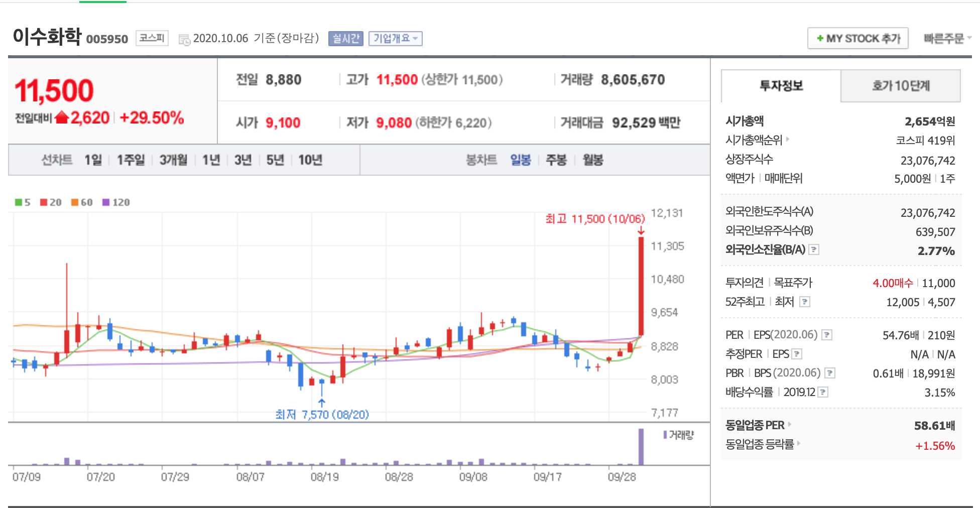Select the 3개월 line chart period

(x=173, y=160)
